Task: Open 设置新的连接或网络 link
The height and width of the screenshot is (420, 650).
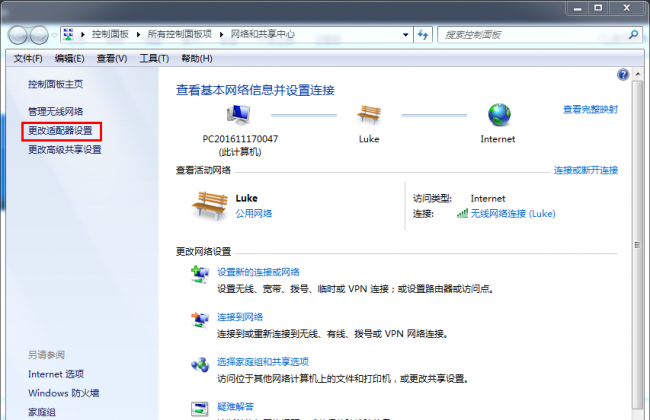Action: [x=258, y=272]
